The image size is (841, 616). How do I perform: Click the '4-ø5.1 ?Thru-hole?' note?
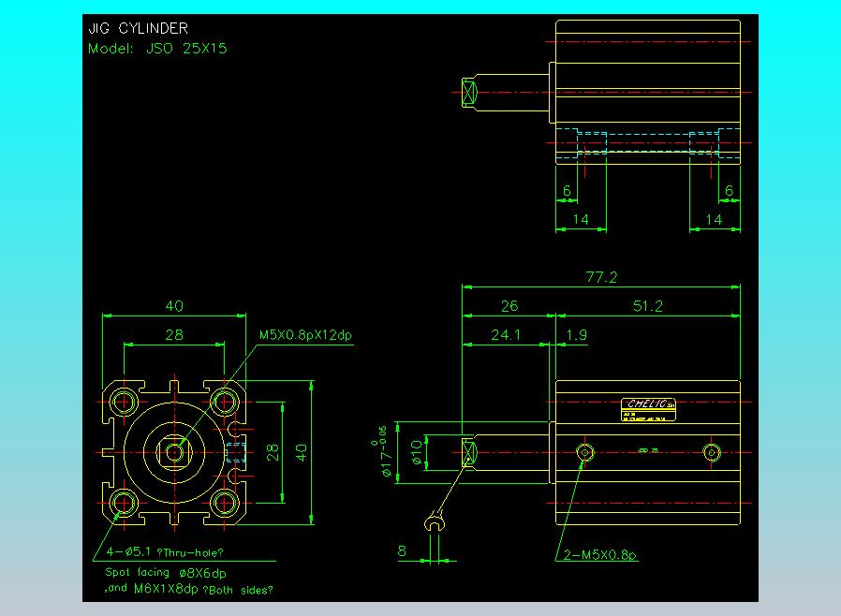click(164, 551)
